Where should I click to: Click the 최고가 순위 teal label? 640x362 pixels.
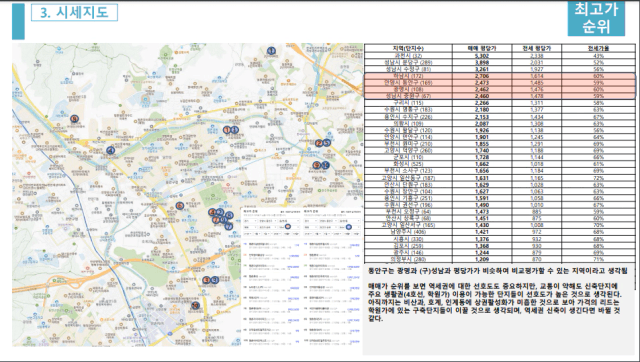[x=596, y=18]
